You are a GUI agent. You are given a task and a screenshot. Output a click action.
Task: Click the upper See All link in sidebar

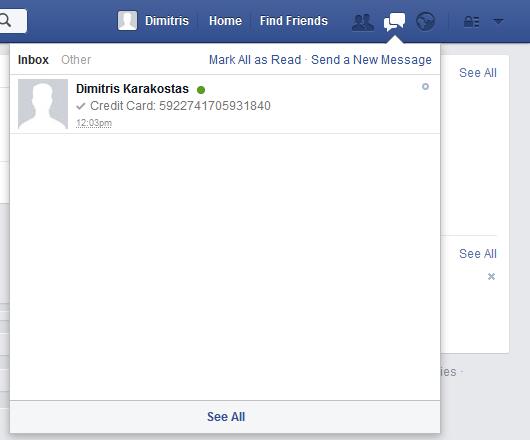coord(478,73)
